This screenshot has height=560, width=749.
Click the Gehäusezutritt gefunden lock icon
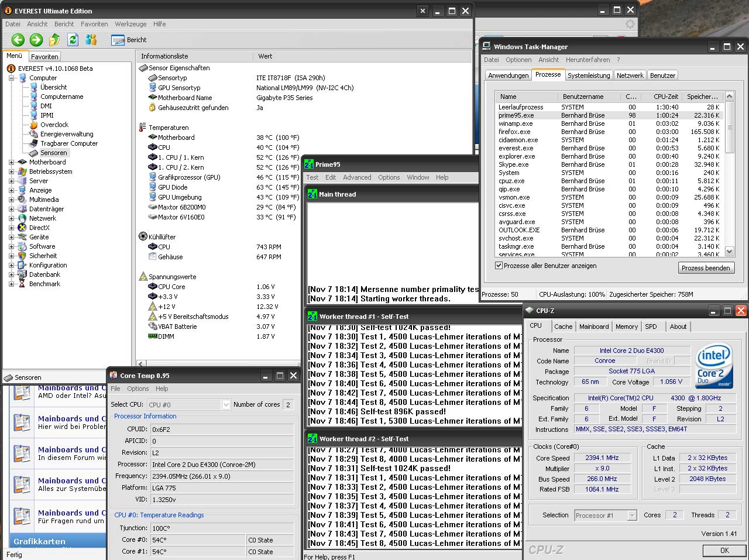153,108
